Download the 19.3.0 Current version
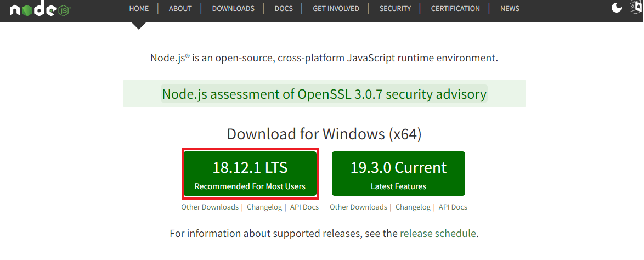 coord(398,174)
